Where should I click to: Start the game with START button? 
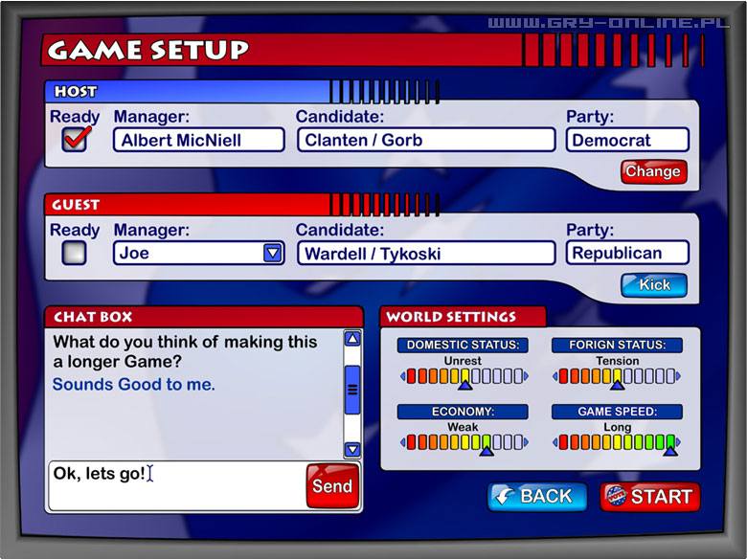(x=650, y=497)
